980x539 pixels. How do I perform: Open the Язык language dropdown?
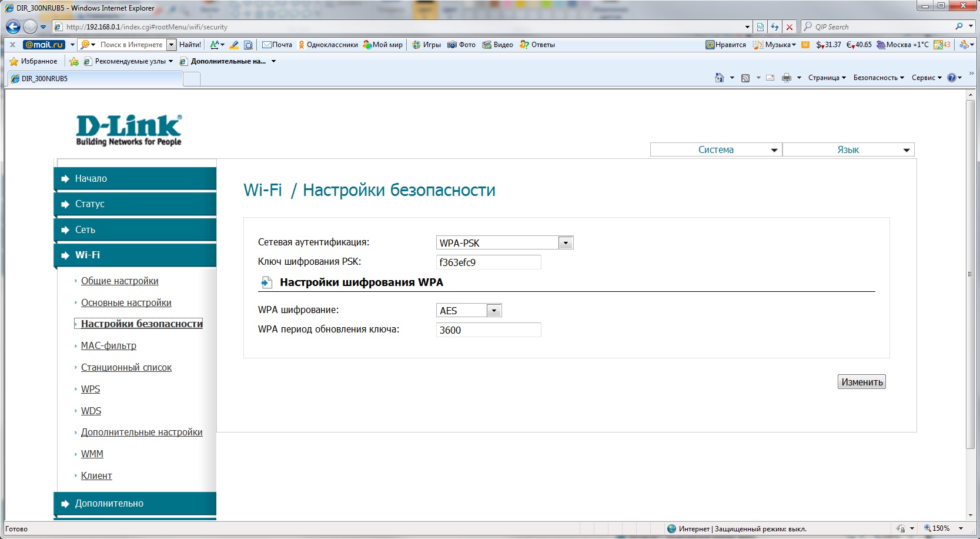pyautogui.click(x=848, y=150)
